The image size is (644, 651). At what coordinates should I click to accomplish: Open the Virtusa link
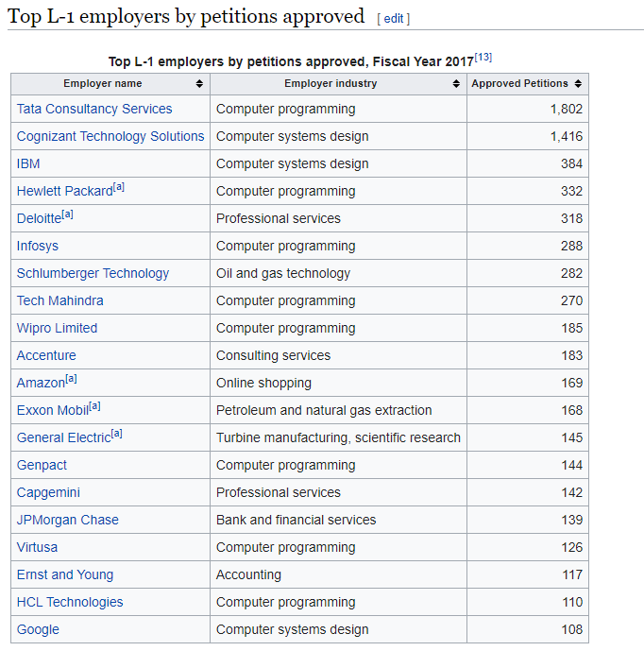[x=37, y=547]
